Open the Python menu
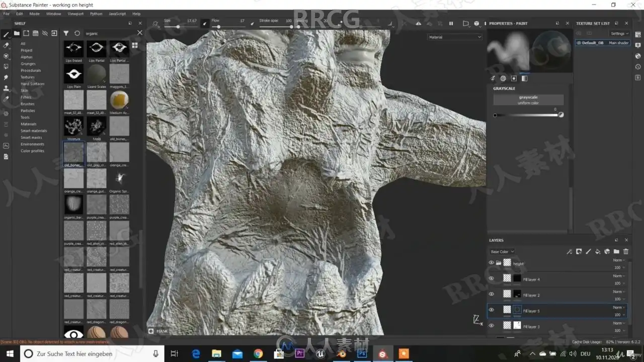The image size is (644, 362). coord(96,14)
